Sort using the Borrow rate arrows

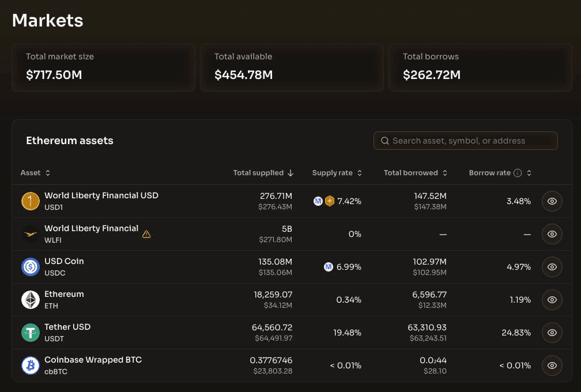click(529, 173)
